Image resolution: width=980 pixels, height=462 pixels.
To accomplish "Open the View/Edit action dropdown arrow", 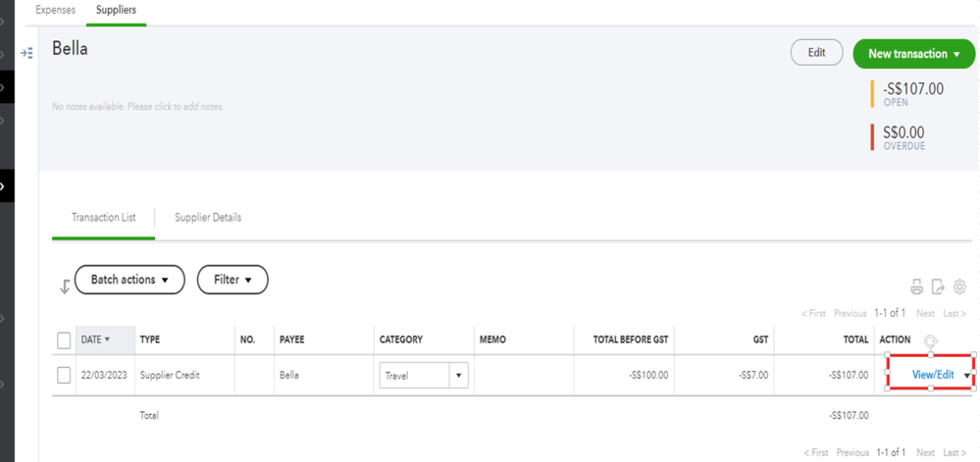I will click(x=967, y=375).
